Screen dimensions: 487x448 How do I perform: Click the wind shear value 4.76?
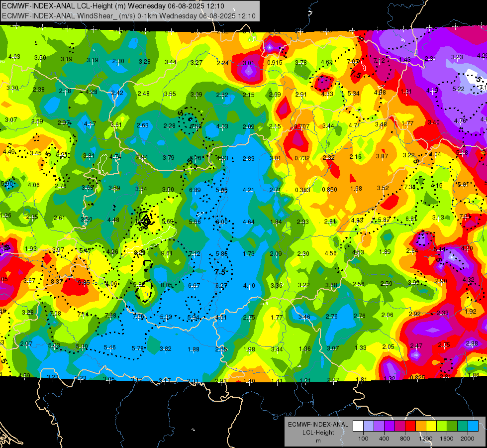(x=460, y=120)
